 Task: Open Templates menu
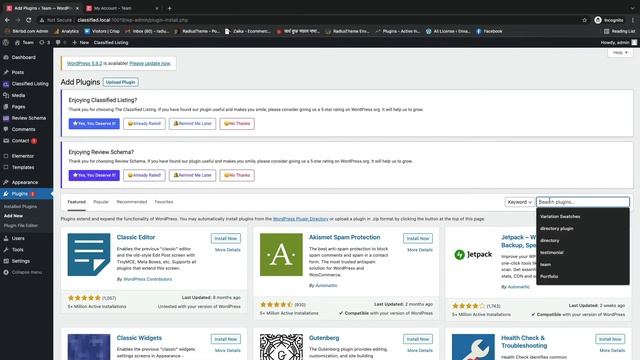coord(23,167)
